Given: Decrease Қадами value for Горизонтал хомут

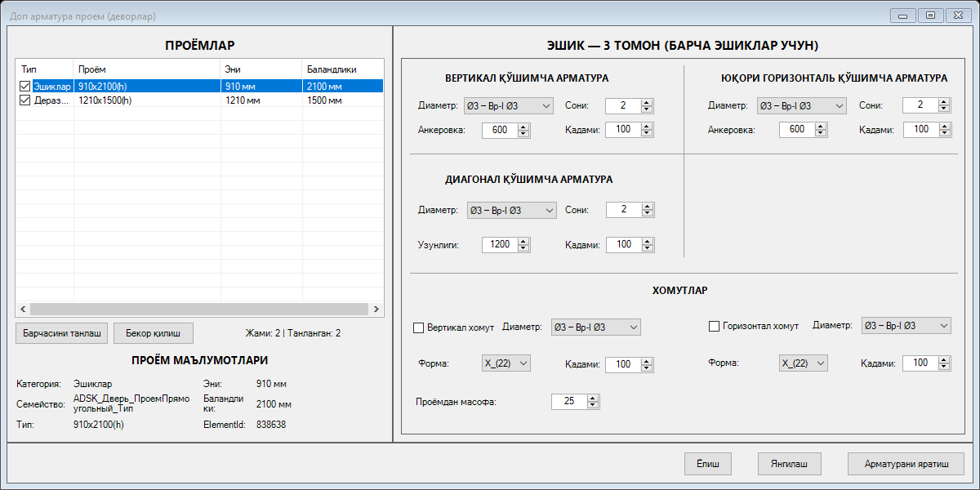Looking at the screenshot, I should click(944, 367).
